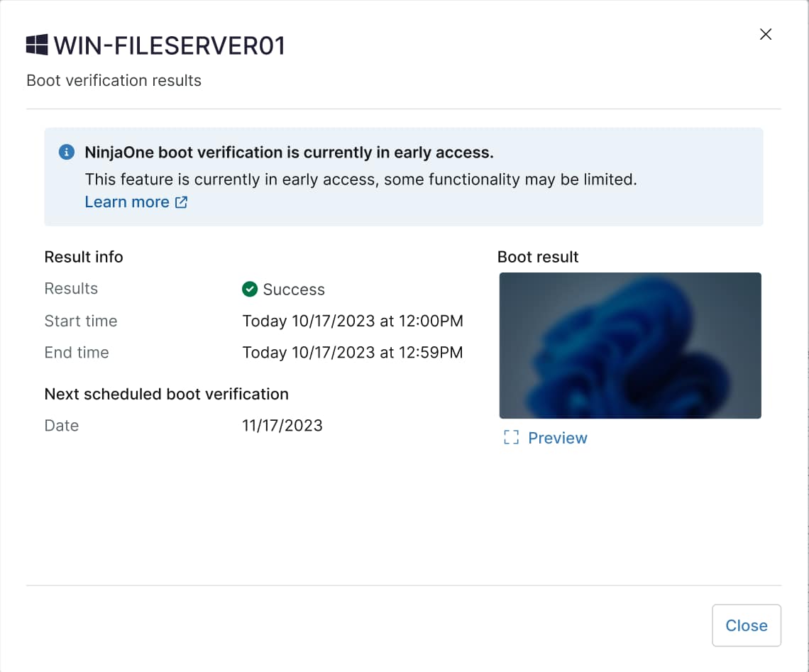Click the Success status text
Screen dimensions: 809x672
coord(294,289)
